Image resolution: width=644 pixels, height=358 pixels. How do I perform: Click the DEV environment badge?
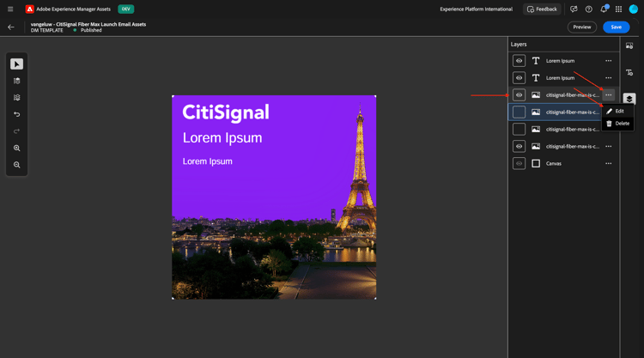125,9
